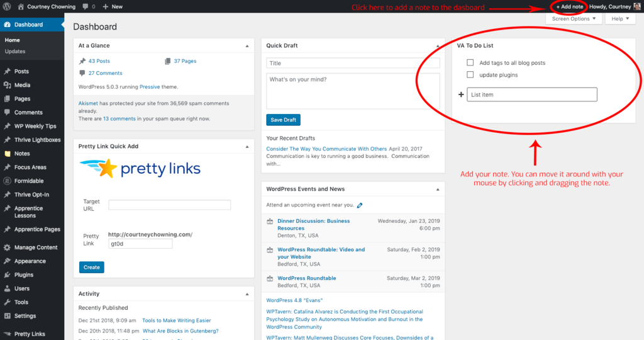644x340 pixels.
Task: Open 'Tools to Make Writing Easier' post
Action: pyautogui.click(x=177, y=320)
